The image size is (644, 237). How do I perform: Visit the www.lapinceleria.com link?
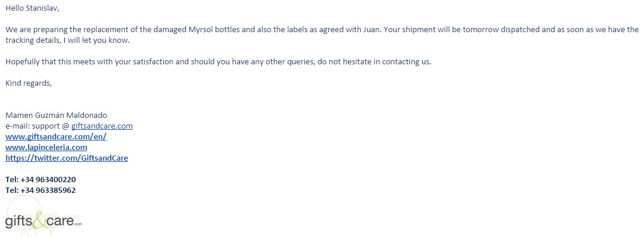tap(46, 148)
